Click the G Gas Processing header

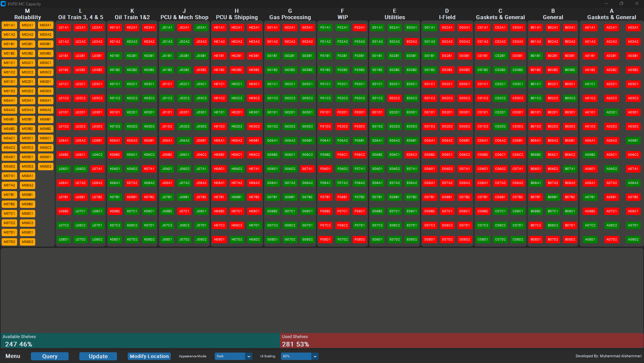pos(290,14)
